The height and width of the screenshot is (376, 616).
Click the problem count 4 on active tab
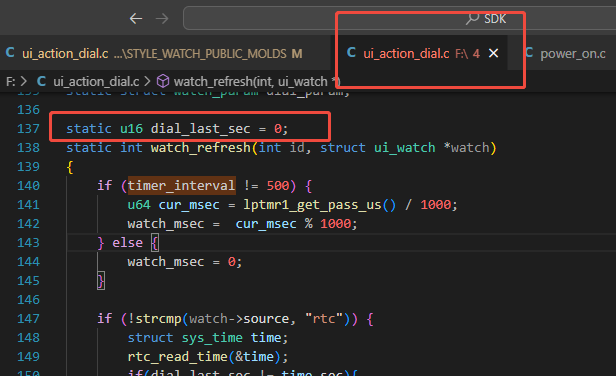[476, 53]
